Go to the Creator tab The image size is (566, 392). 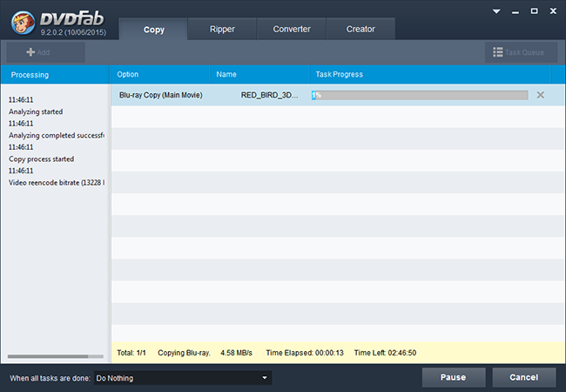[x=360, y=29]
